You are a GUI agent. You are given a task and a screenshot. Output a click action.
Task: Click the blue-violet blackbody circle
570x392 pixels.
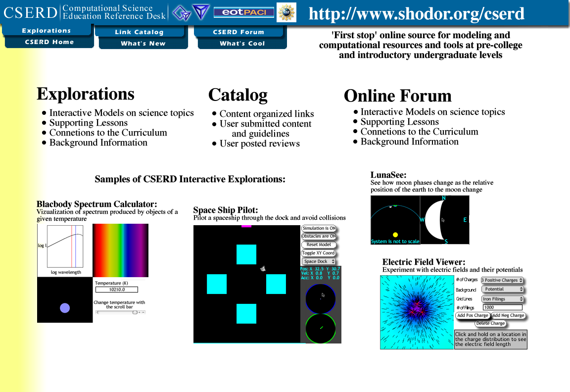(65, 308)
